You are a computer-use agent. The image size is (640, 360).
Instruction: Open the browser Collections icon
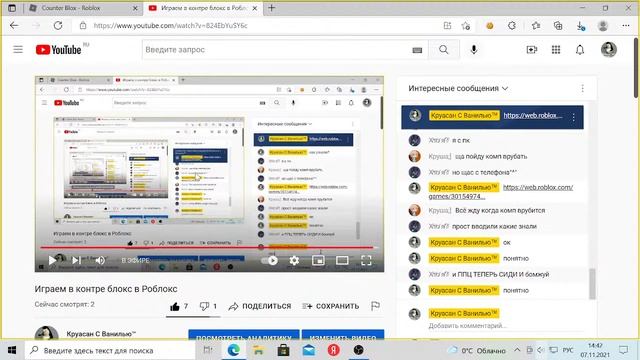point(558,26)
